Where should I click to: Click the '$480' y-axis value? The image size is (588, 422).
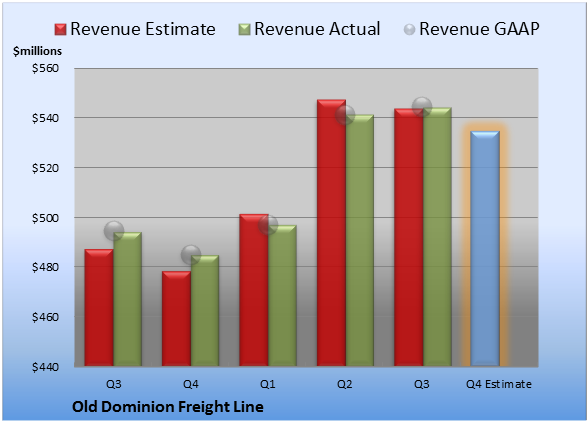click(45, 267)
